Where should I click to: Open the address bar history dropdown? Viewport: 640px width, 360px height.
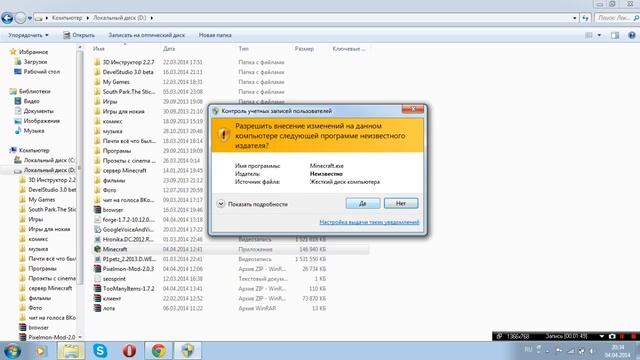[x=575, y=18]
